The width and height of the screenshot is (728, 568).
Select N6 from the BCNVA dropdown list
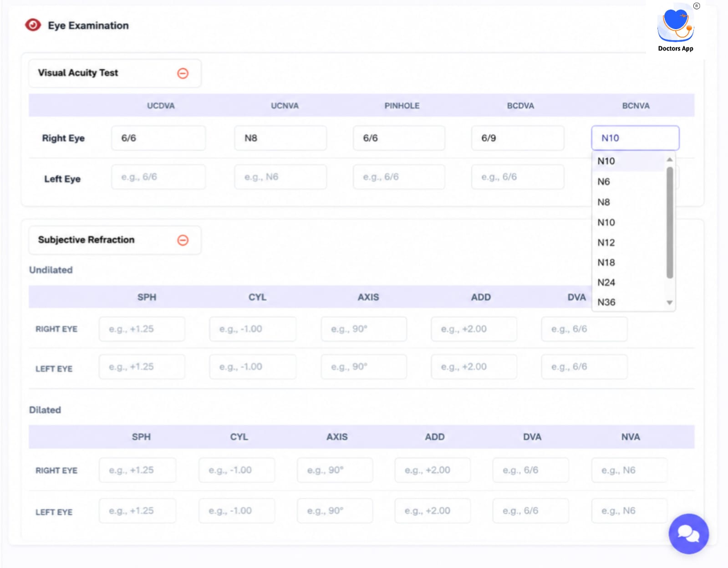click(x=629, y=181)
